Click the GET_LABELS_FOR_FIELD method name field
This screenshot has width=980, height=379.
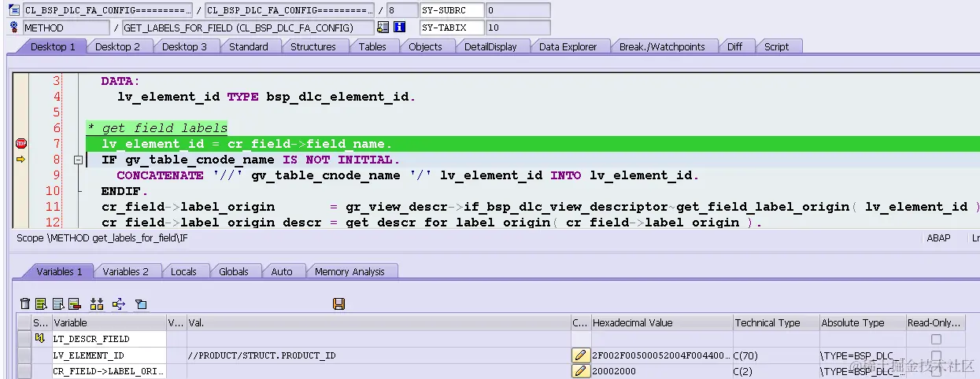248,28
